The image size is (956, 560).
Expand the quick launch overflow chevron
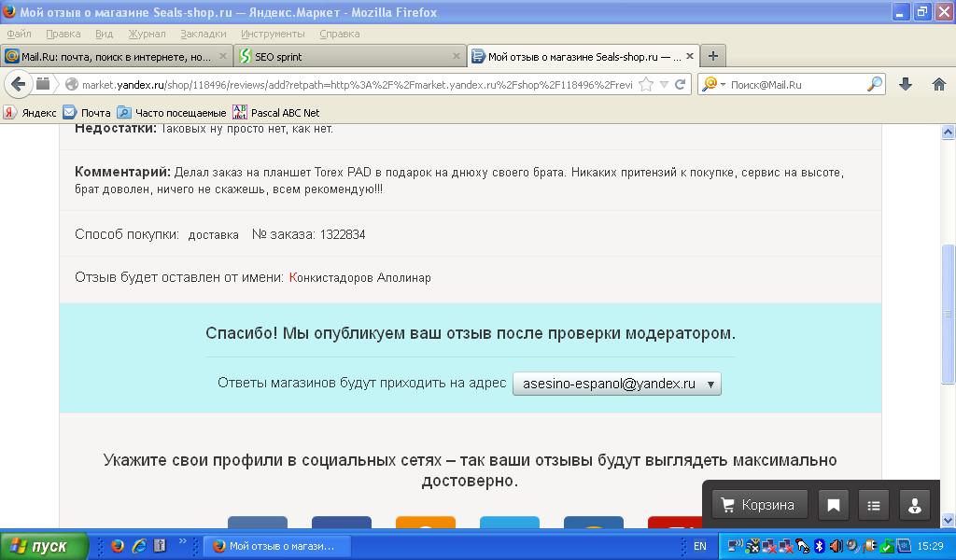pos(182,541)
